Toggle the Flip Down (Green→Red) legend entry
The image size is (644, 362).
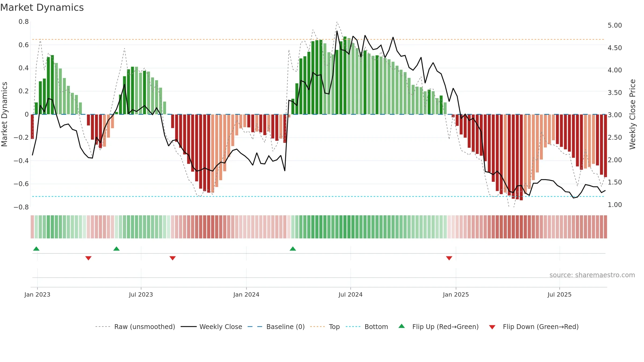(x=534, y=327)
